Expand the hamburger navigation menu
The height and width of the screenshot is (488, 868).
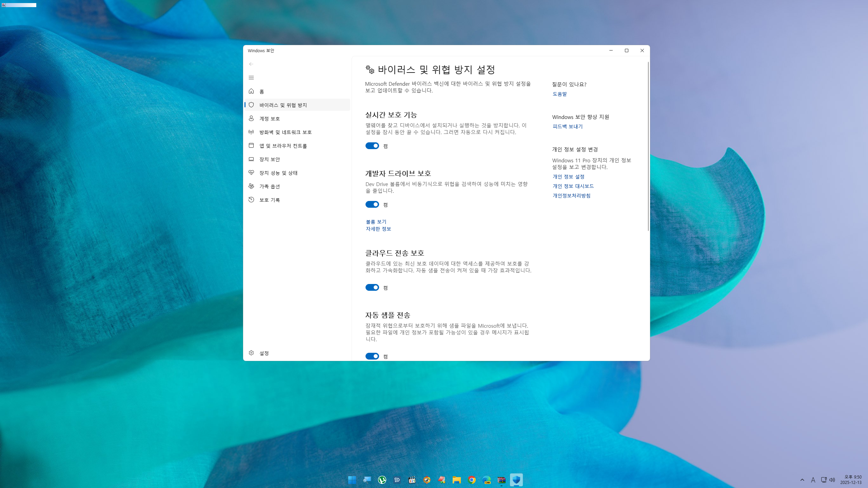click(251, 78)
